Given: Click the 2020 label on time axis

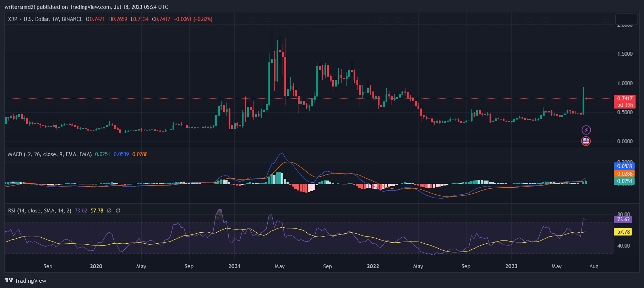Looking at the screenshot, I should pyautogui.click(x=96, y=266).
